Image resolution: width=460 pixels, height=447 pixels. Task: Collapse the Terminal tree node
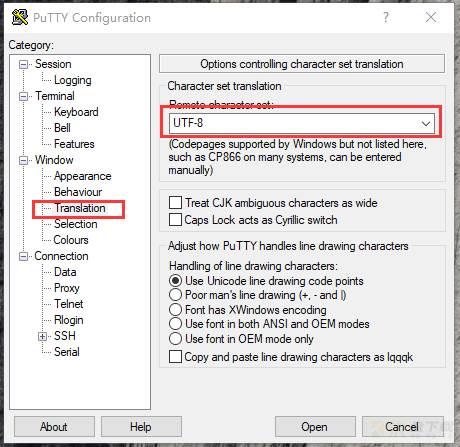click(x=23, y=96)
